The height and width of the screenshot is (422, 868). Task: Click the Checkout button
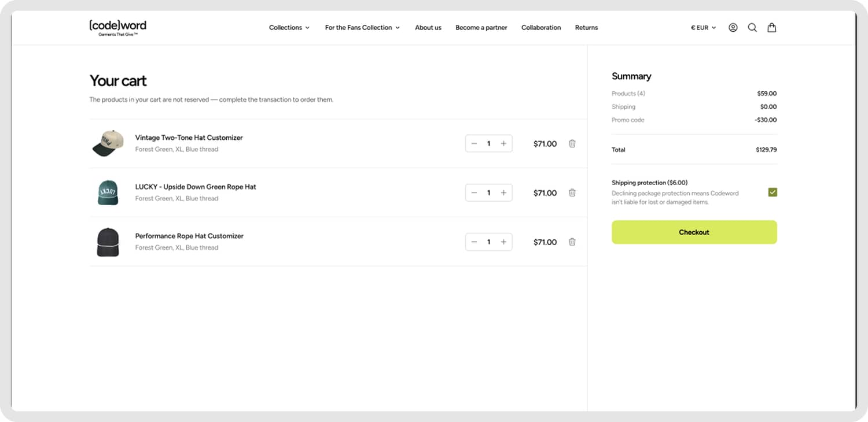694,232
